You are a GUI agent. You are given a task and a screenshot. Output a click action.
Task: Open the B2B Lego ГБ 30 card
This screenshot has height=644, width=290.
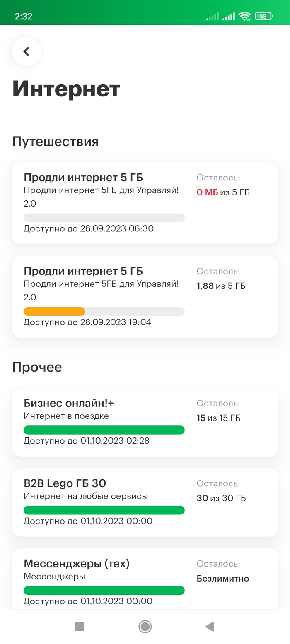pyautogui.click(x=145, y=502)
